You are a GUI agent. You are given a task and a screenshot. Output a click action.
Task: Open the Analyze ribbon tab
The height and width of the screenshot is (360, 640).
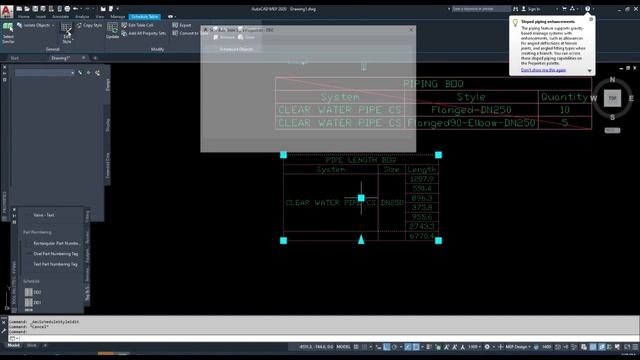tap(82, 17)
